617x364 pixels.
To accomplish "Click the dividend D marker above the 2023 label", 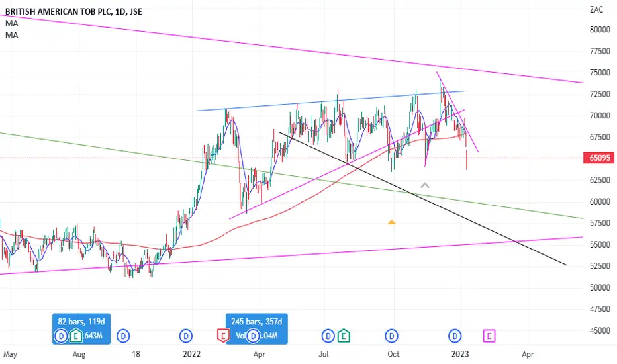I will (x=455, y=336).
